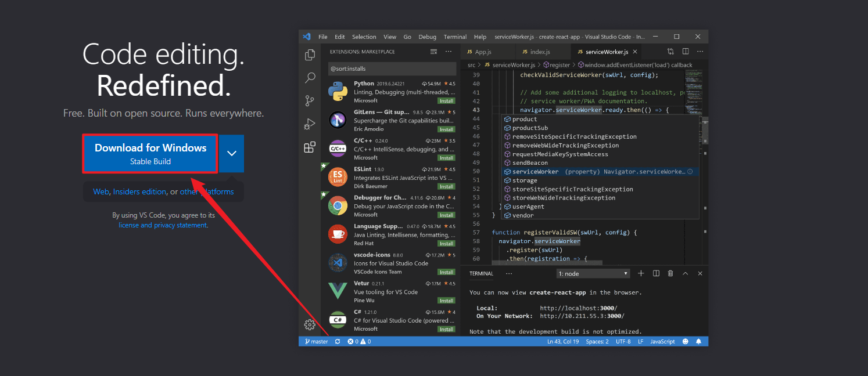868x376 pixels.
Task: Install the C# extension
Action: coord(446,329)
